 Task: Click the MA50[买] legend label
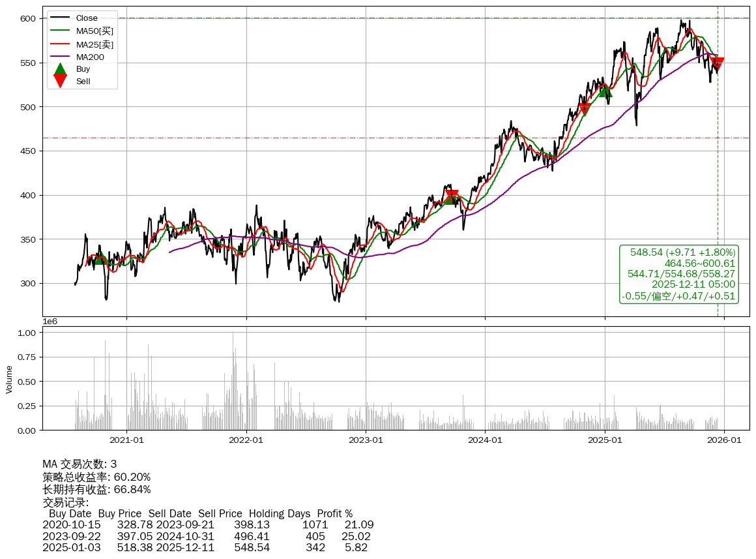coord(94,31)
